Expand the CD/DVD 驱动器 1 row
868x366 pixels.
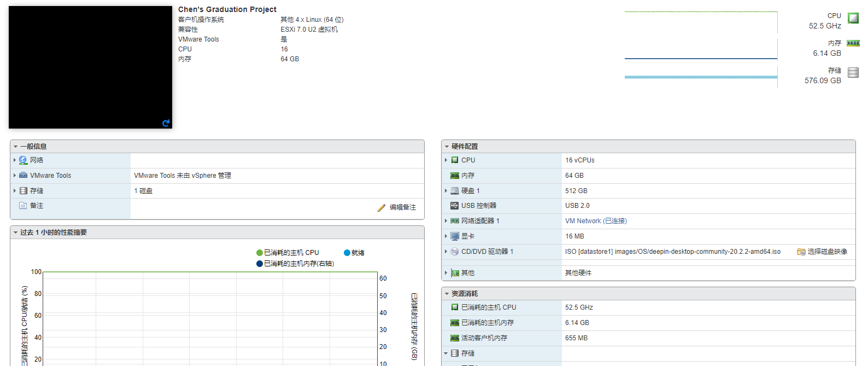446,252
